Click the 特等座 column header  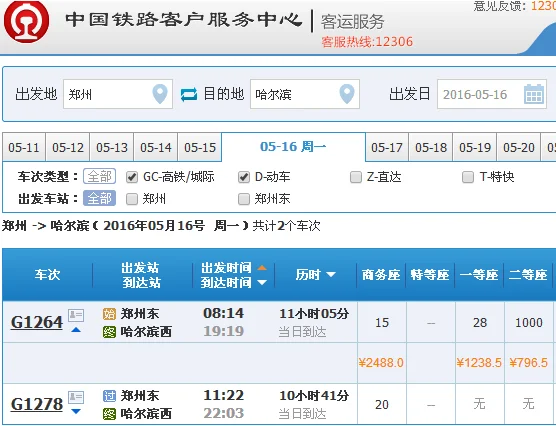(430, 275)
